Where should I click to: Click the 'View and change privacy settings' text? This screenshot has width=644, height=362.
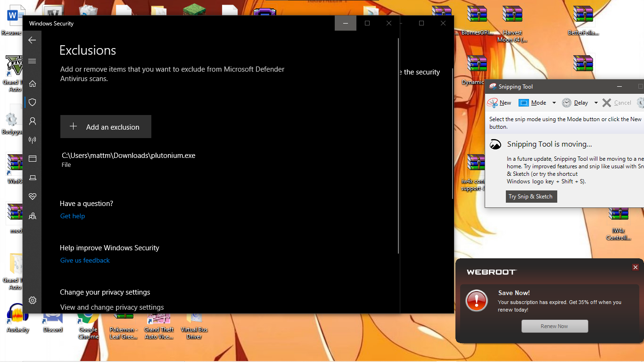112,307
